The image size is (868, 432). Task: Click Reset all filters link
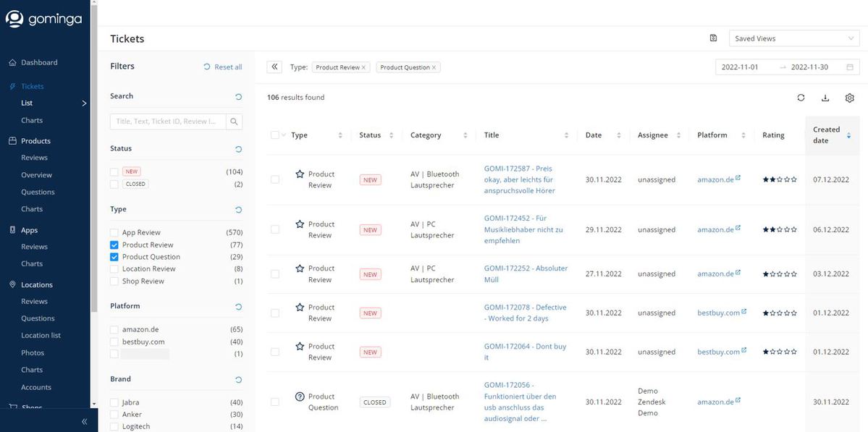[223, 67]
